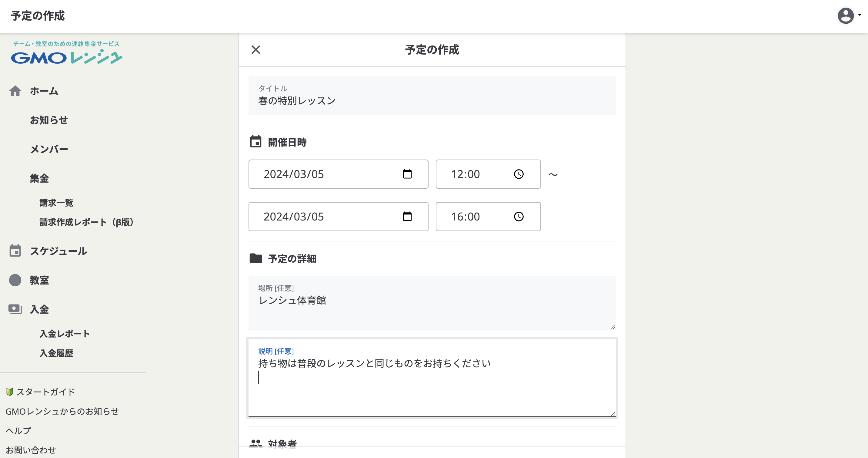
Task: Select お知らせ in the sidebar
Action: pyautogui.click(x=49, y=120)
